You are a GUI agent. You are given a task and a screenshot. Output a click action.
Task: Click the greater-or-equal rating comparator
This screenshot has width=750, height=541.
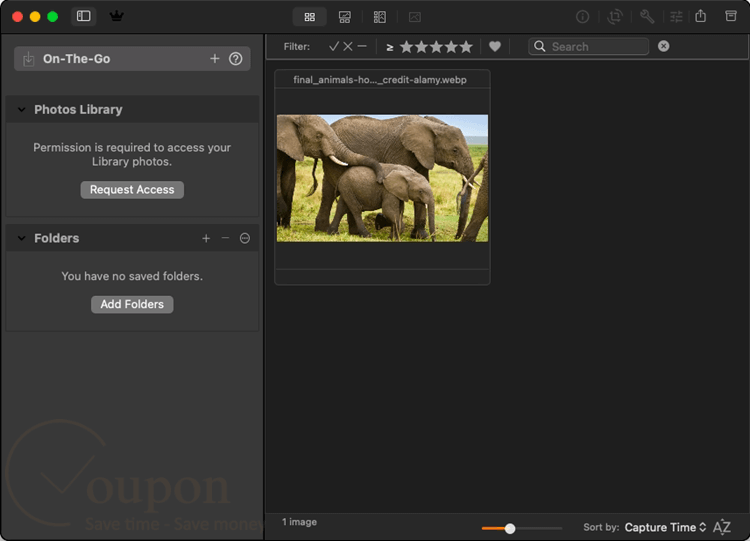pos(390,47)
